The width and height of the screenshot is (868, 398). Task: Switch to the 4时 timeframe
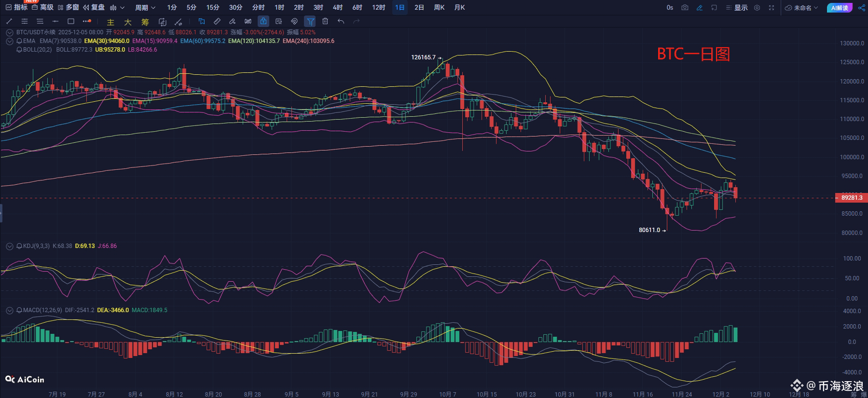338,8
